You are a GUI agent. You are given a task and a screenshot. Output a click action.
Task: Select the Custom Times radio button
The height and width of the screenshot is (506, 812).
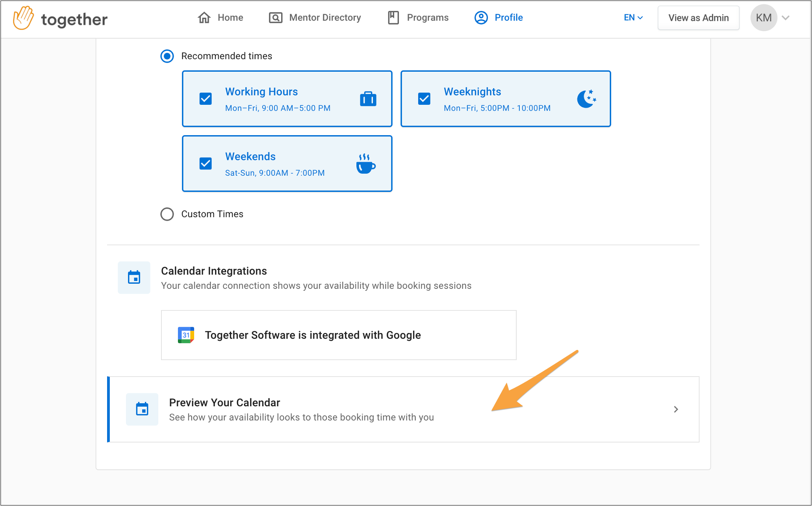(x=167, y=214)
